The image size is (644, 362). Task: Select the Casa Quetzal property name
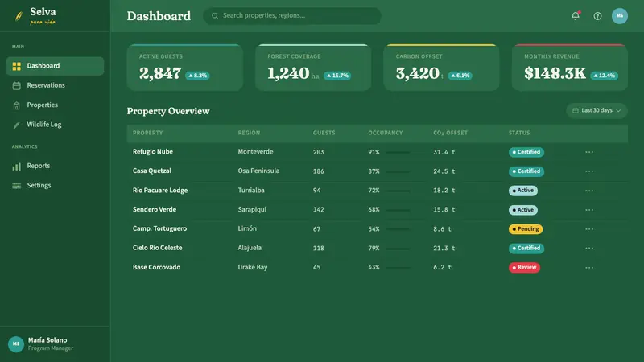152,171
